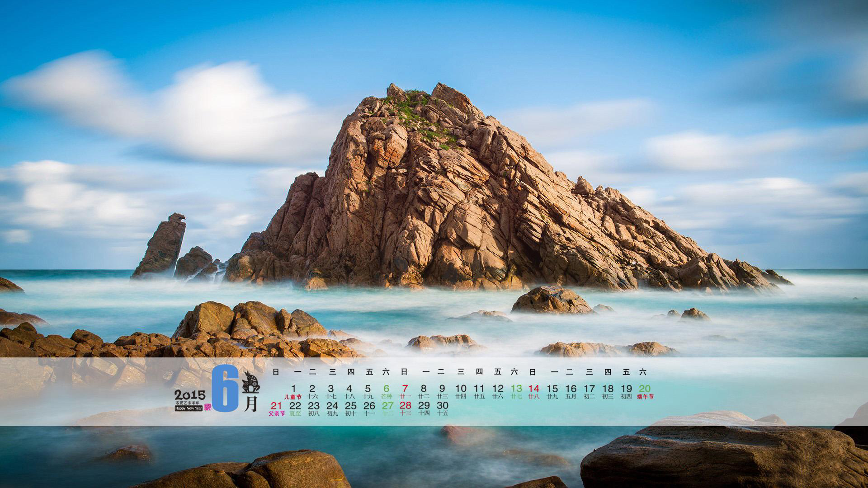Click the 农历乙未羊年 lunar year text
This screenshot has width=868, height=488.
point(187,402)
